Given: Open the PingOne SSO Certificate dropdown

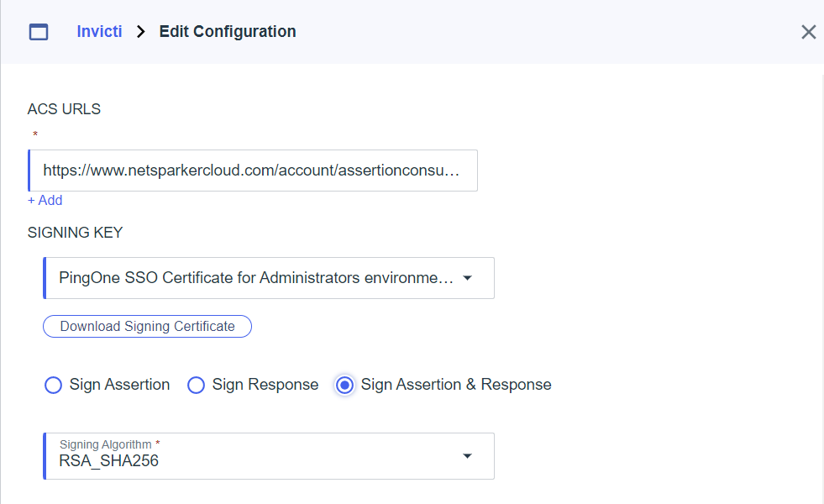Looking at the screenshot, I should [x=269, y=278].
